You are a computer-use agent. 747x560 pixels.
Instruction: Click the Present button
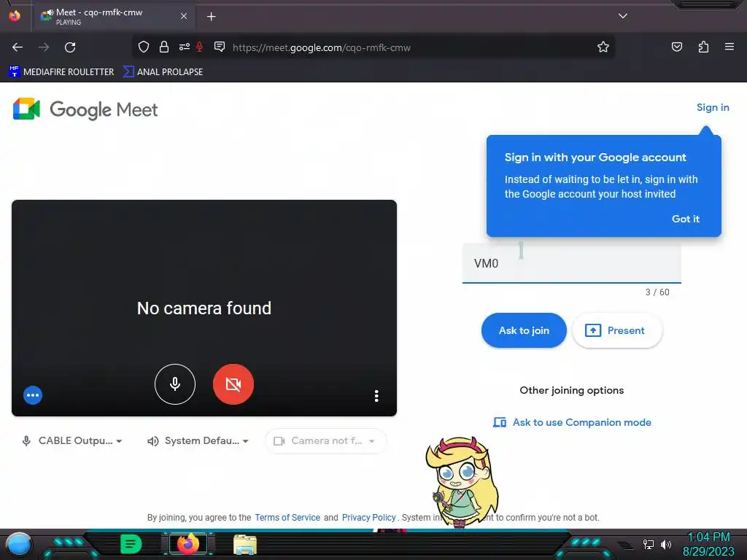617,330
